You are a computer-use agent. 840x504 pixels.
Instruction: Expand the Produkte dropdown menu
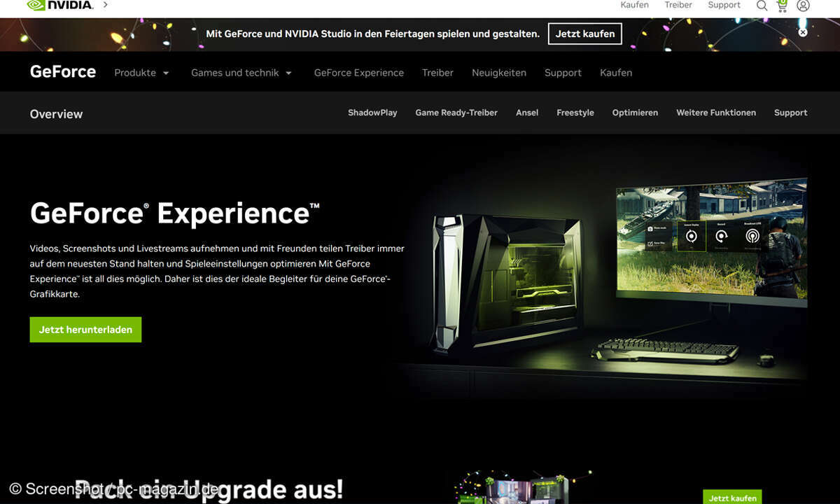142,73
